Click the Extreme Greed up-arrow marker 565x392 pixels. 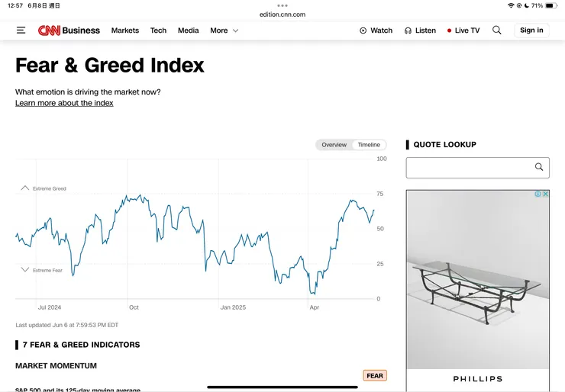pos(24,188)
